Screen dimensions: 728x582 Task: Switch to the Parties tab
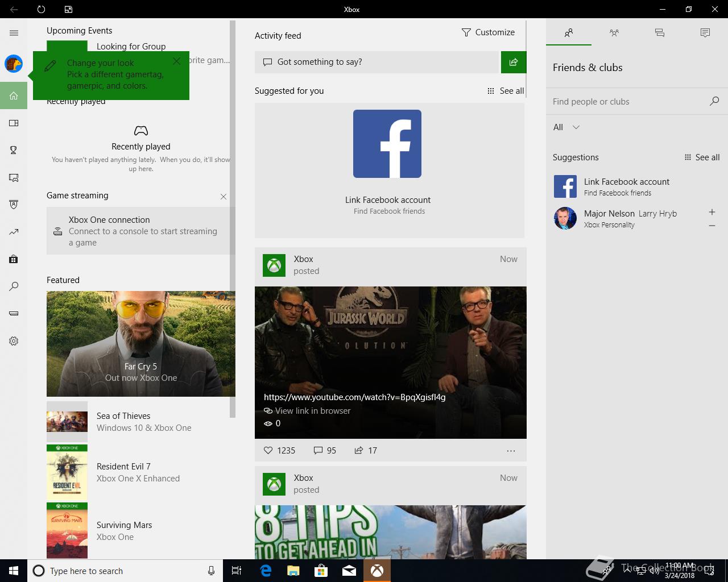[614, 33]
